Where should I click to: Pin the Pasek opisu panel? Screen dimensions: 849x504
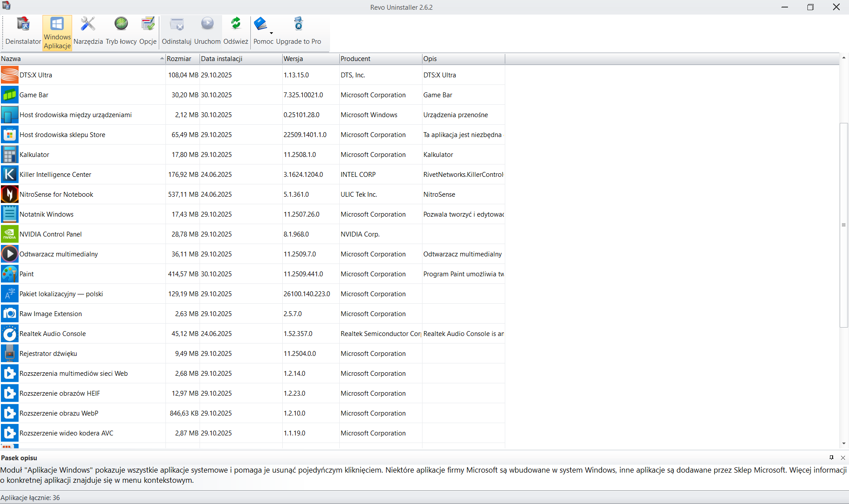(831, 458)
